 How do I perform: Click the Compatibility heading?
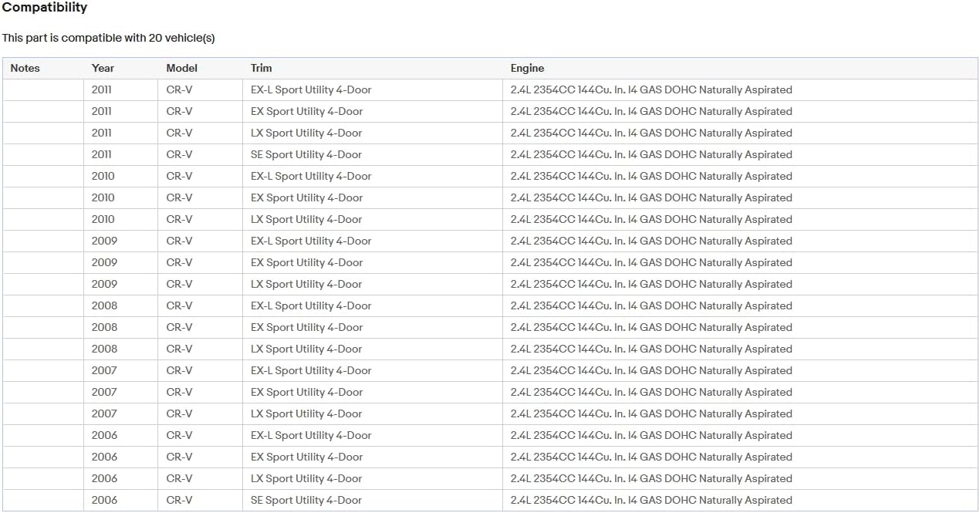pyautogui.click(x=45, y=8)
